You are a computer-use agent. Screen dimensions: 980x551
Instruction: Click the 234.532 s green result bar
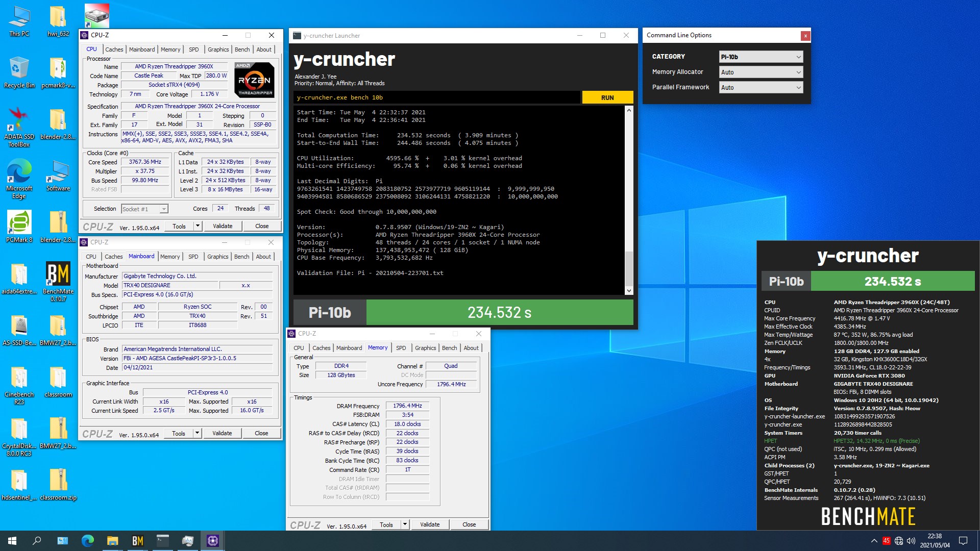[500, 312]
